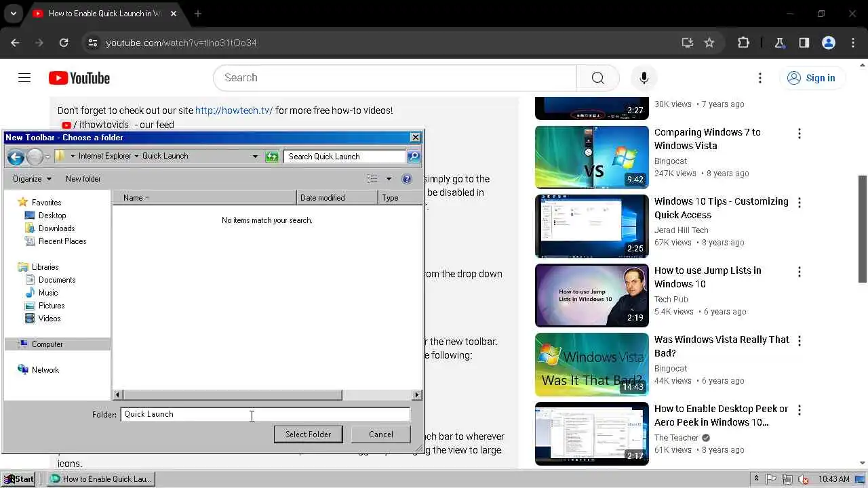Start voice search with the microphone icon

[644, 78]
